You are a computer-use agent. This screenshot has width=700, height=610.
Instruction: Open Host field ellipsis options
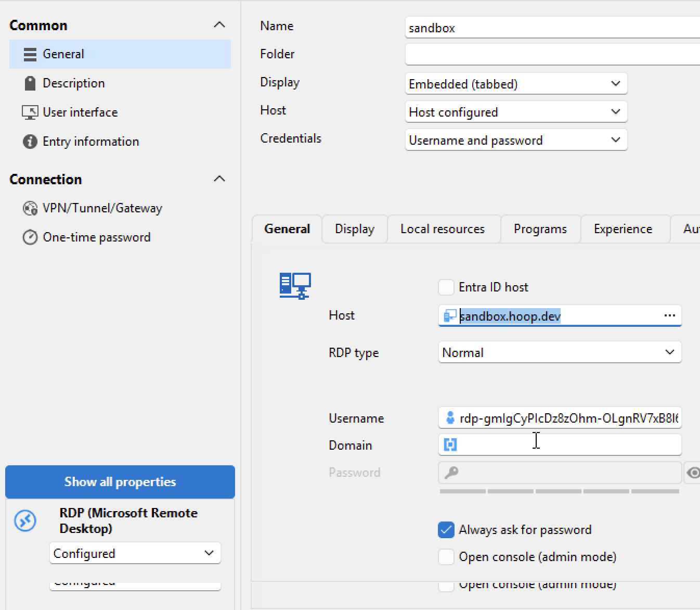(x=670, y=315)
